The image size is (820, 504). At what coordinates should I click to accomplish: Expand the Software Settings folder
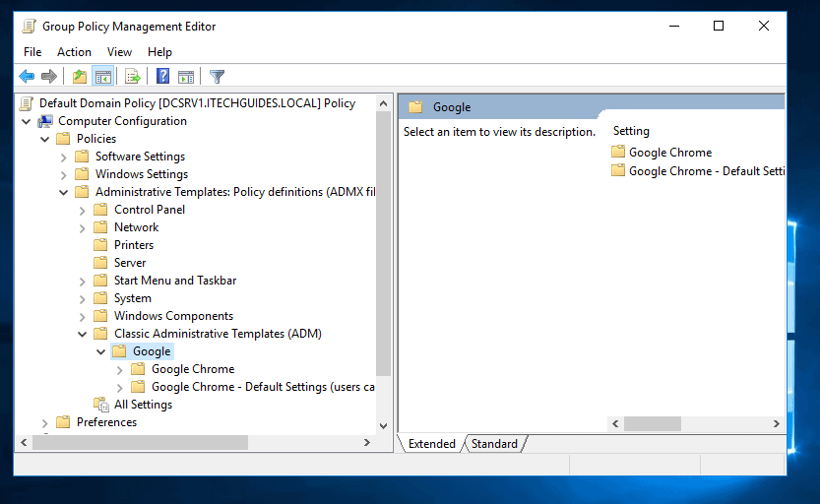coord(64,157)
